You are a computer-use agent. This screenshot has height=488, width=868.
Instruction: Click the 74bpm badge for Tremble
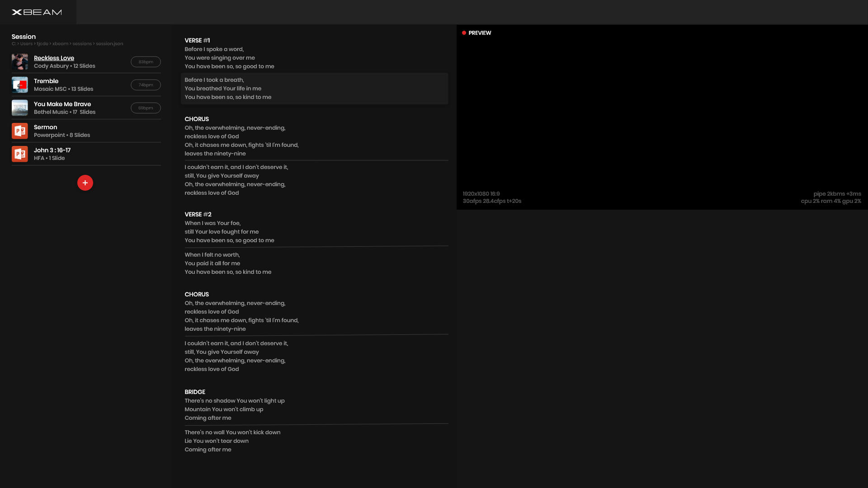click(x=146, y=85)
